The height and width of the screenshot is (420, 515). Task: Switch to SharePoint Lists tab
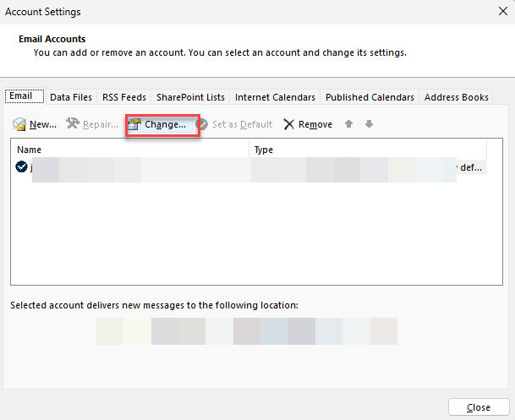click(x=190, y=97)
